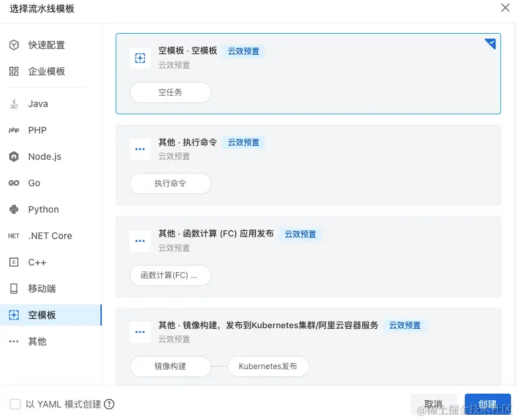517x420 pixels.
Task: Click the 执行命令 stage pill
Action: point(171,184)
